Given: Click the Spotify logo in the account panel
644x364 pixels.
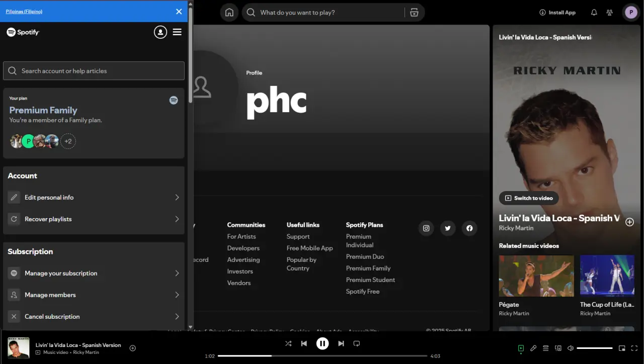Looking at the screenshot, I should pos(23,32).
